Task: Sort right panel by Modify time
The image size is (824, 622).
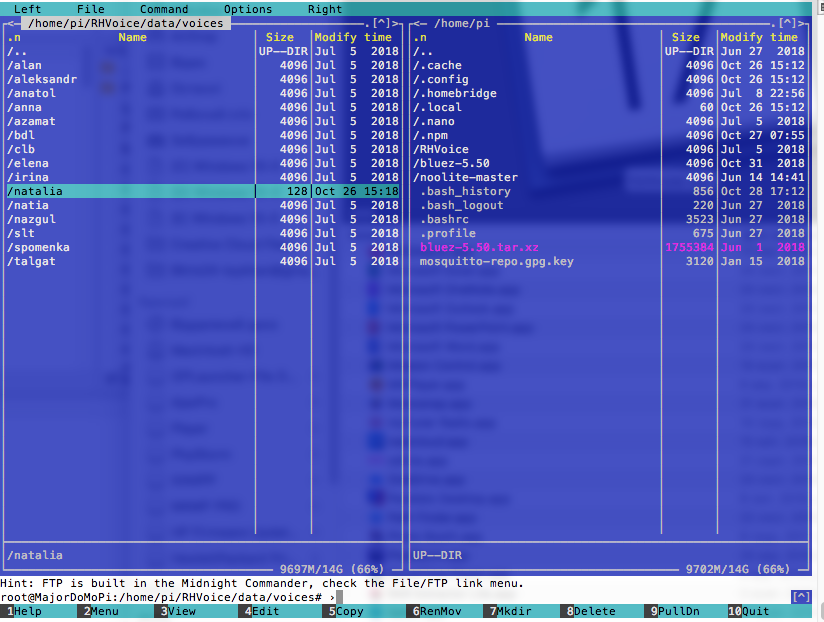Action: pyautogui.click(x=759, y=37)
